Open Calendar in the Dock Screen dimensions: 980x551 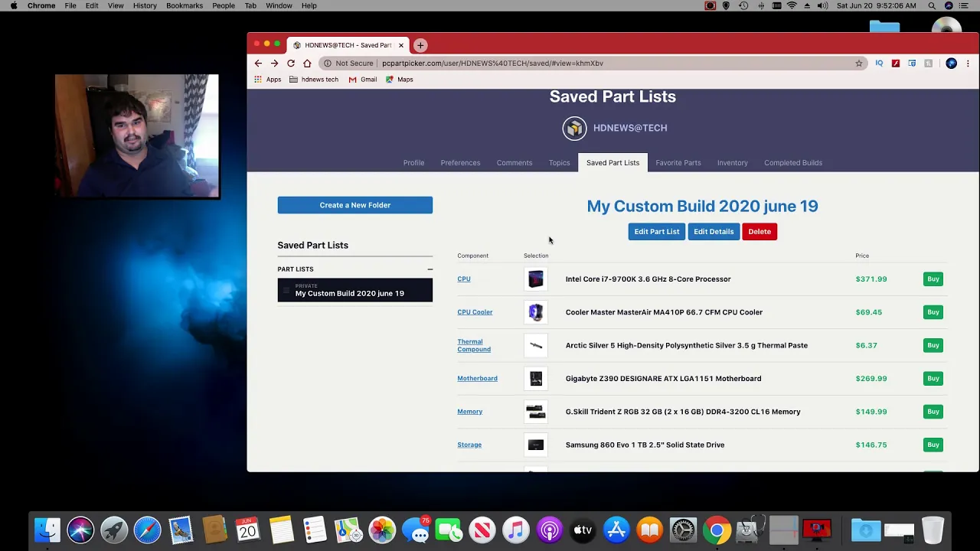(247, 530)
